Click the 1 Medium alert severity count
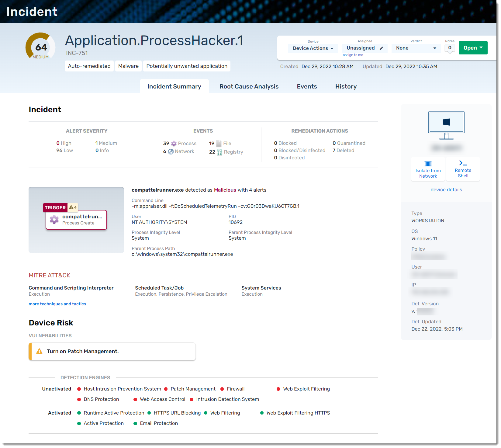The image size is (501, 448). (106, 143)
